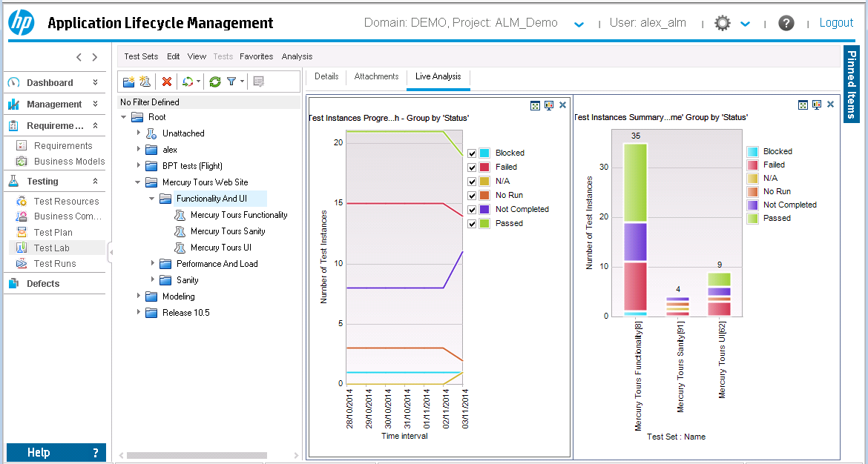Uncheck the Passed status checkbox
This screenshot has height=464, width=868.
[x=472, y=223]
